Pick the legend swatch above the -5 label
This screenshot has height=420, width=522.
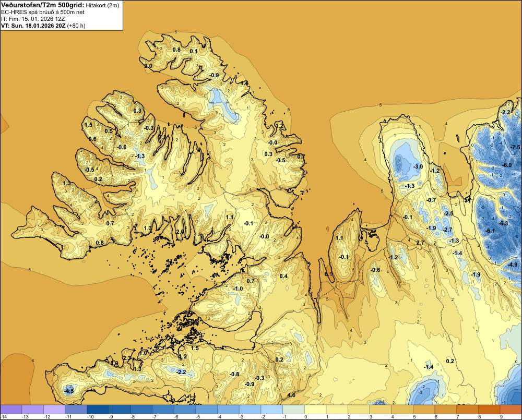click(207, 409)
